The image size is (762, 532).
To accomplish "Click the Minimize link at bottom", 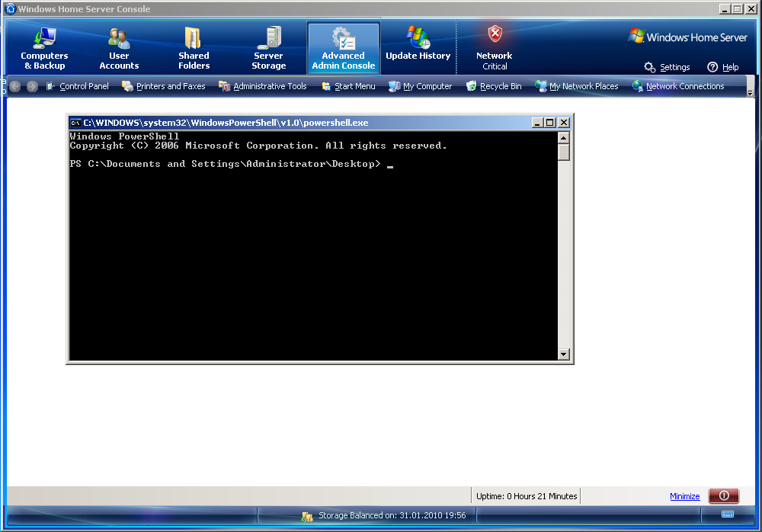I will click(685, 496).
